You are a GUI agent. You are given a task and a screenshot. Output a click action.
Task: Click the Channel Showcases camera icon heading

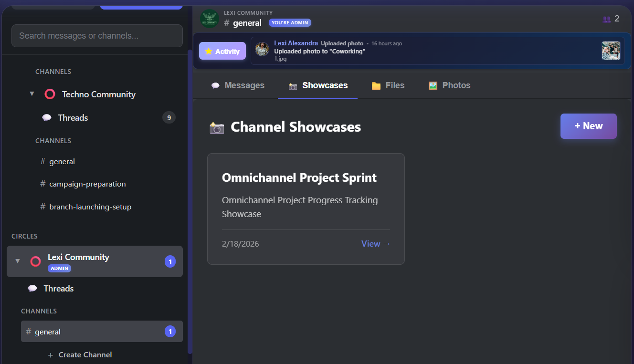(x=217, y=127)
